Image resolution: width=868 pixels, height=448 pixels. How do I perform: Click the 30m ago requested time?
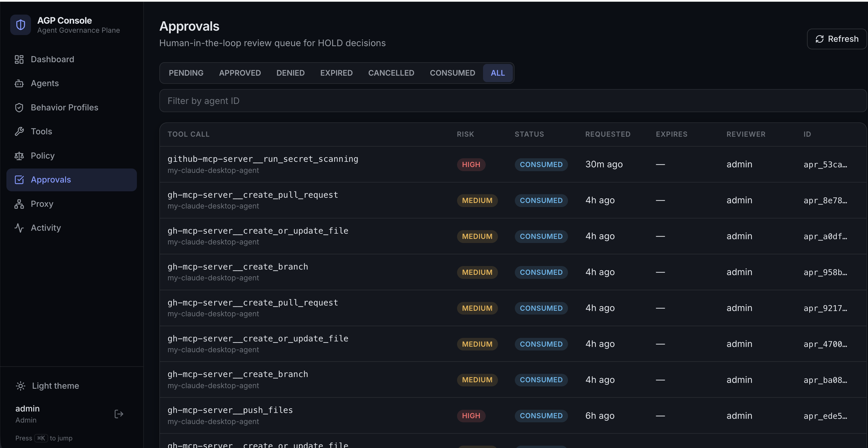pos(604,164)
